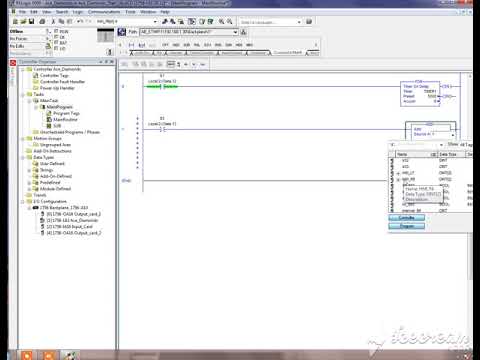The width and height of the screenshot is (480, 360).
Task: Select Program Tags in organizer
Action: [x=66, y=113]
